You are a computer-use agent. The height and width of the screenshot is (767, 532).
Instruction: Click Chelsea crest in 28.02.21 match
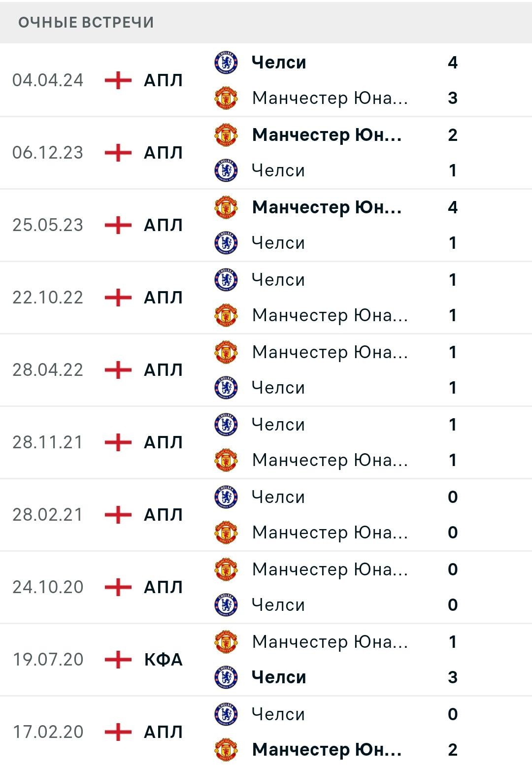pos(226,497)
